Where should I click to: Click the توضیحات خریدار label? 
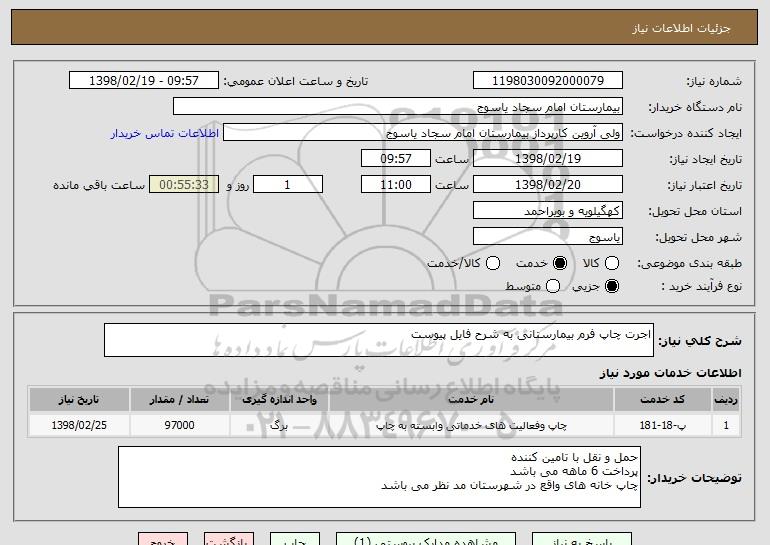[694, 478]
